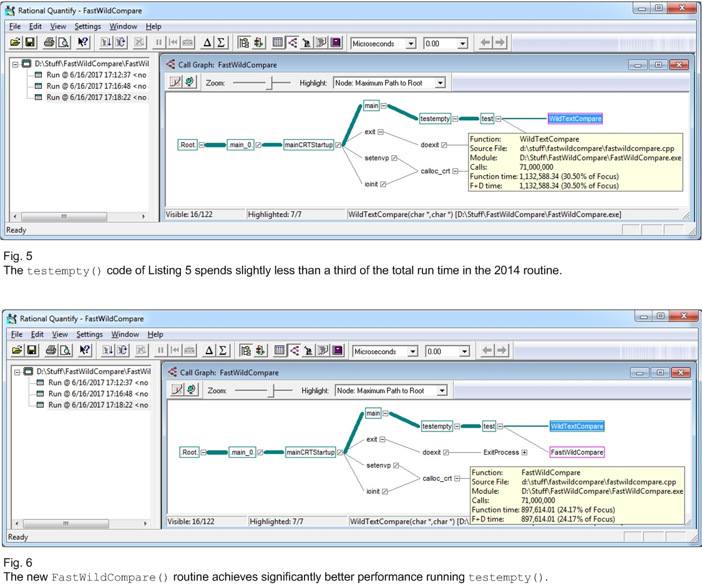Click the Save icon in the lower window toolbar
The image size is (702, 588).
tap(31, 352)
